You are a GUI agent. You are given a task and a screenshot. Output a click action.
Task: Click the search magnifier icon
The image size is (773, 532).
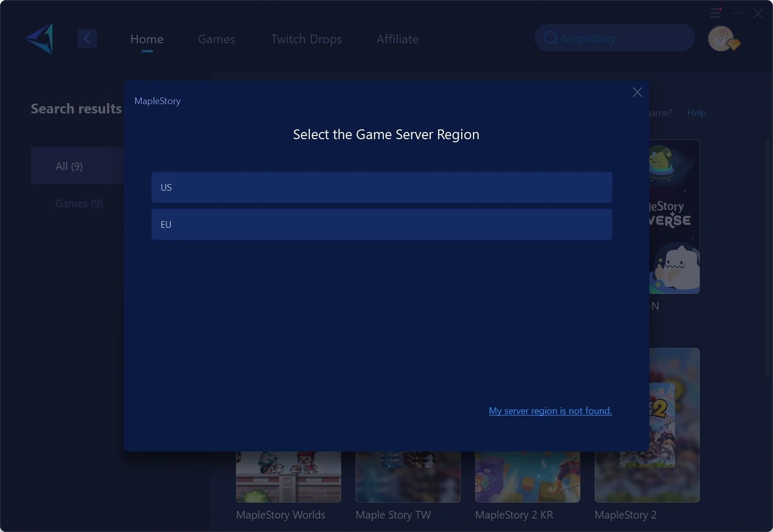click(550, 38)
